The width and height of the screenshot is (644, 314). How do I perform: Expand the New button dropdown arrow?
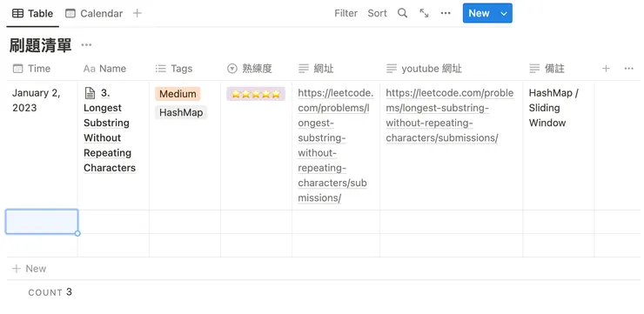click(x=504, y=13)
